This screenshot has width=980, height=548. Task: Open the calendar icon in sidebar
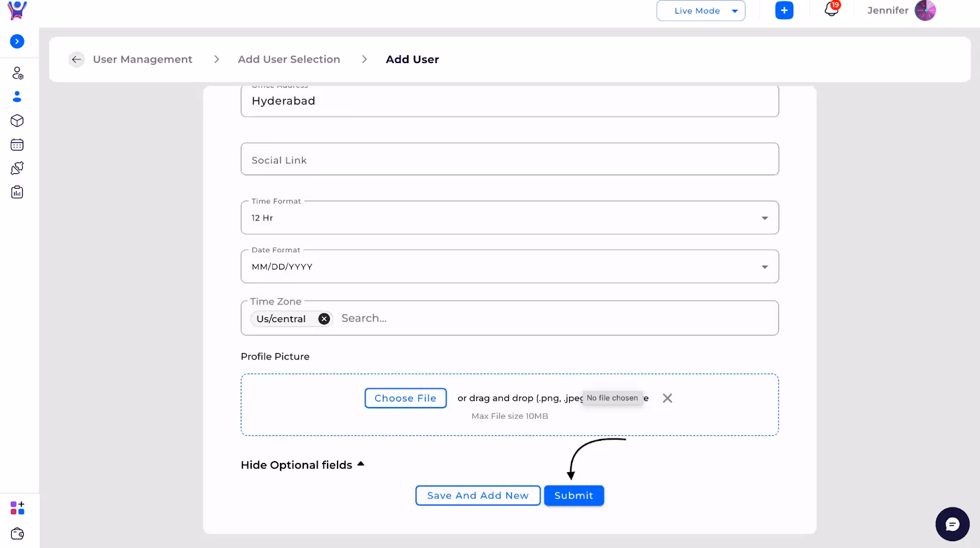pyautogui.click(x=17, y=145)
